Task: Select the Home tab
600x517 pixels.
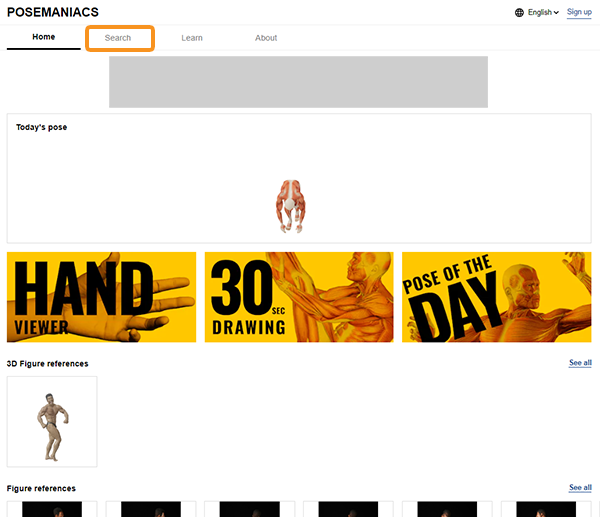Action: click(x=44, y=37)
